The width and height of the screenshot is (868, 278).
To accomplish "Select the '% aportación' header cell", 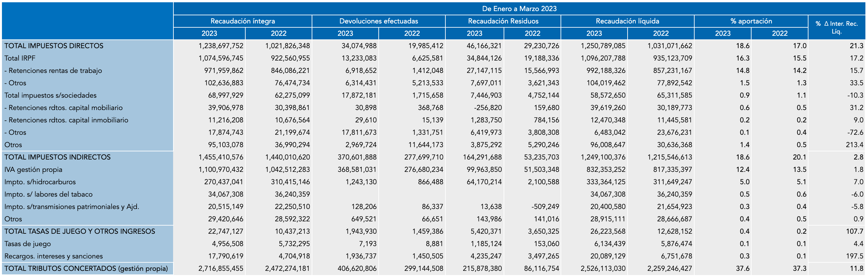I will [751, 21].
